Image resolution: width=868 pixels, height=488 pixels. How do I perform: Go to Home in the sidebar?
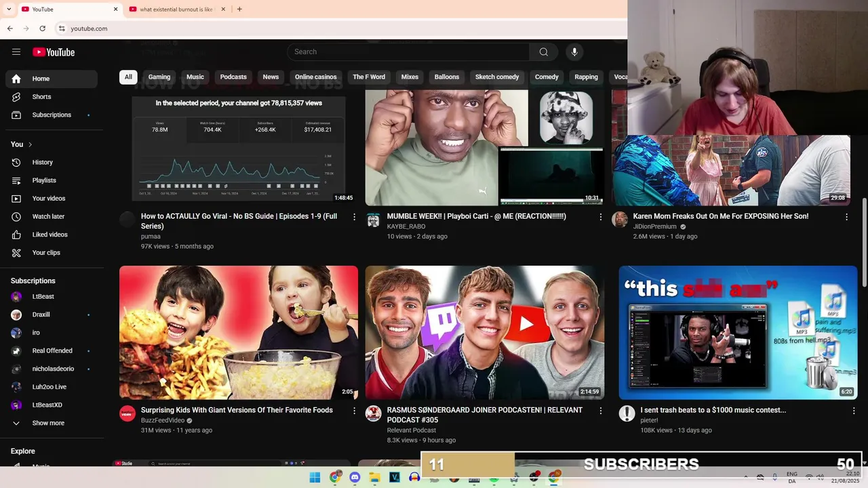[x=52, y=79]
